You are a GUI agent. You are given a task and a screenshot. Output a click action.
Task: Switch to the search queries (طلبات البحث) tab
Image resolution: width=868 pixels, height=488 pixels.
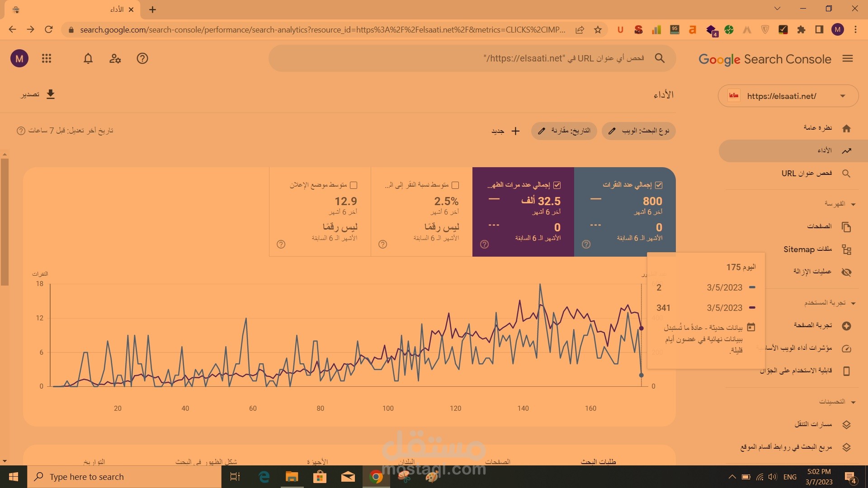(x=598, y=461)
